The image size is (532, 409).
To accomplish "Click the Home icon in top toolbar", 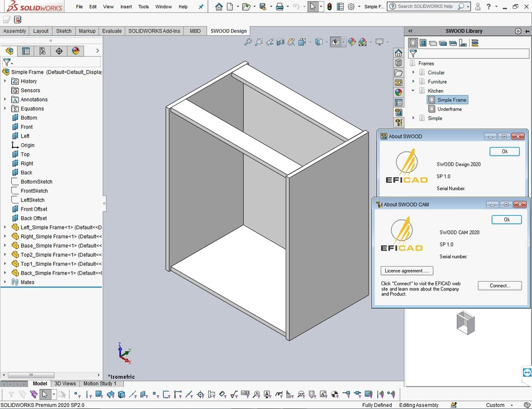I will coord(219,7).
